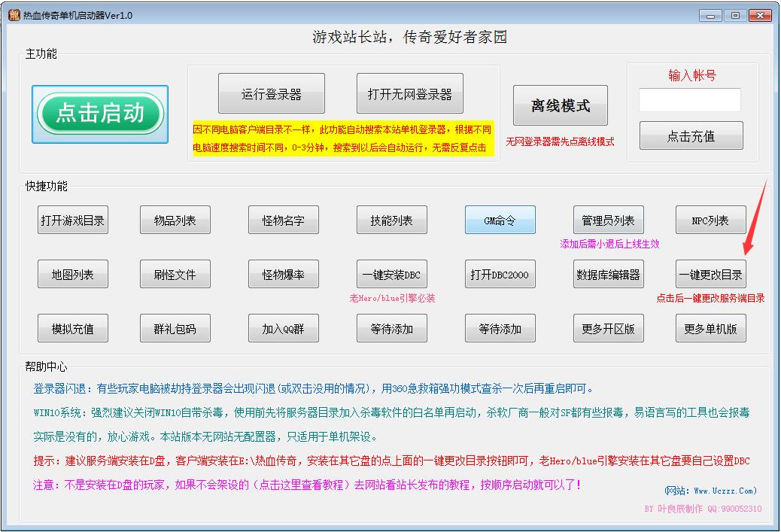Click the help line starting with 实际是没有的
Image resolution: width=781 pixels, height=532 pixels.
coord(205,437)
